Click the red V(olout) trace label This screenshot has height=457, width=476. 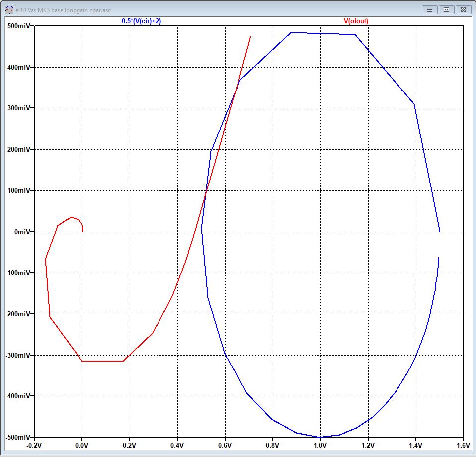(x=356, y=21)
